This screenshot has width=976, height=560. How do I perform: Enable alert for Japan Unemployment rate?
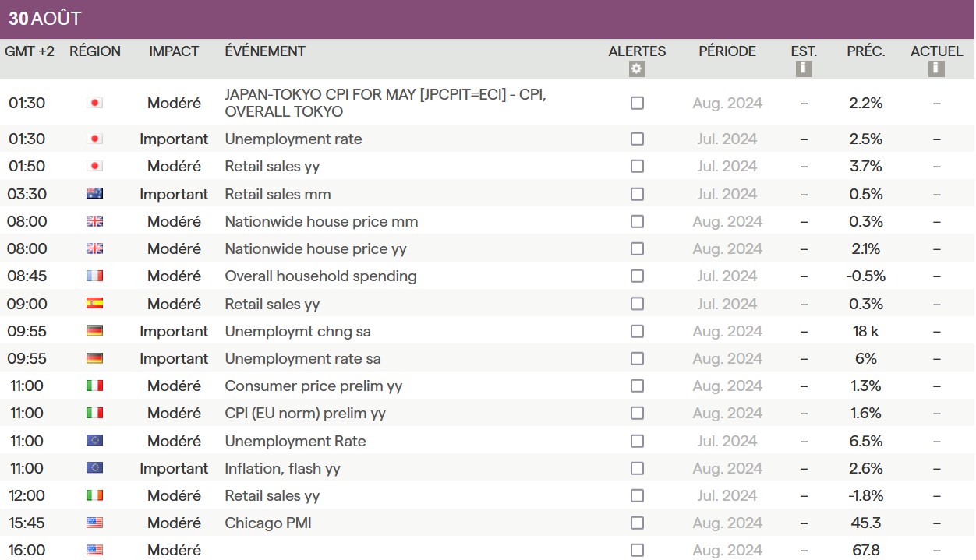click(637, 139)
